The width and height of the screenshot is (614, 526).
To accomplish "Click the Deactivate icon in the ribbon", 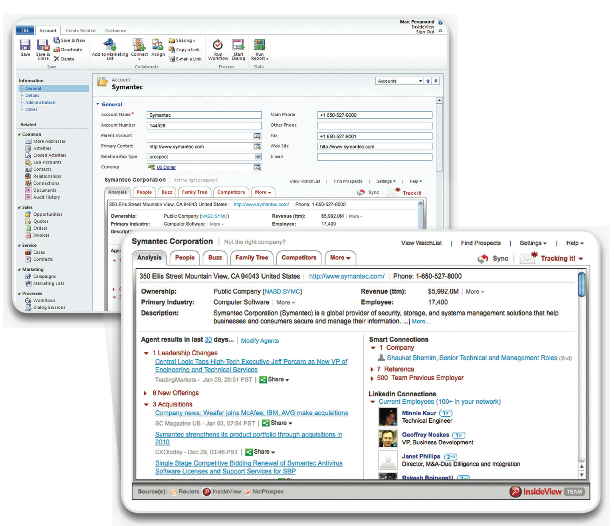I will click(57, 50).
